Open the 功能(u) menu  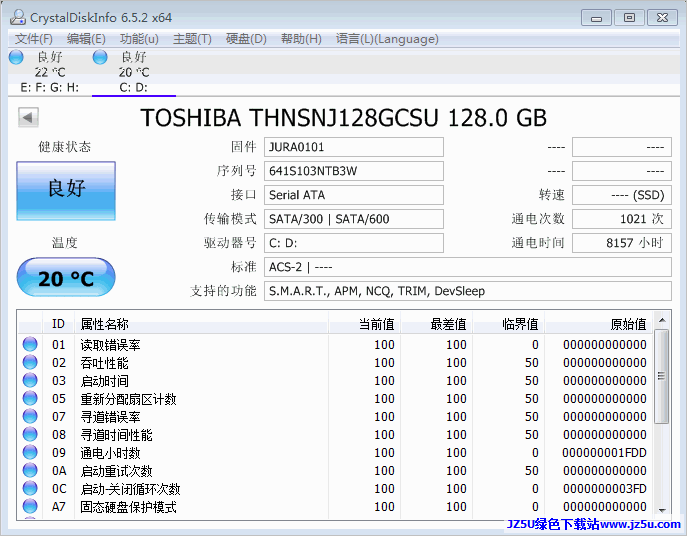(x=139, y=39)
